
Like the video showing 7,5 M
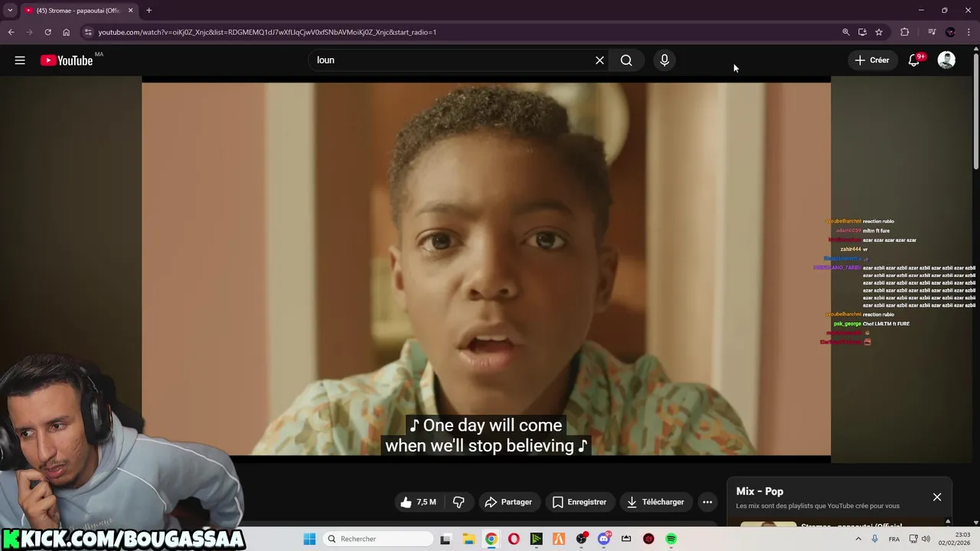click(418, 502)
